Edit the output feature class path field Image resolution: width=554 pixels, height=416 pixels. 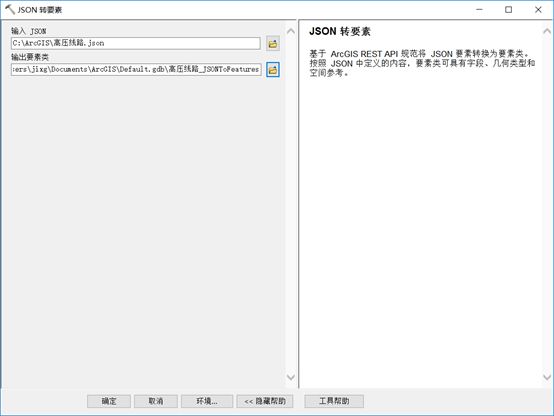pyautogui.click(x=136, y=69)
